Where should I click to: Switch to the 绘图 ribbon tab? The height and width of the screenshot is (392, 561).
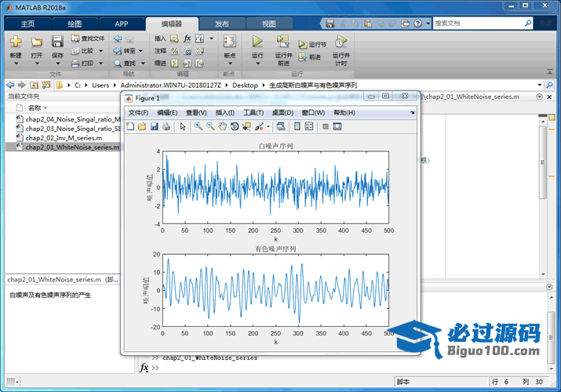[x=75, y=24]
